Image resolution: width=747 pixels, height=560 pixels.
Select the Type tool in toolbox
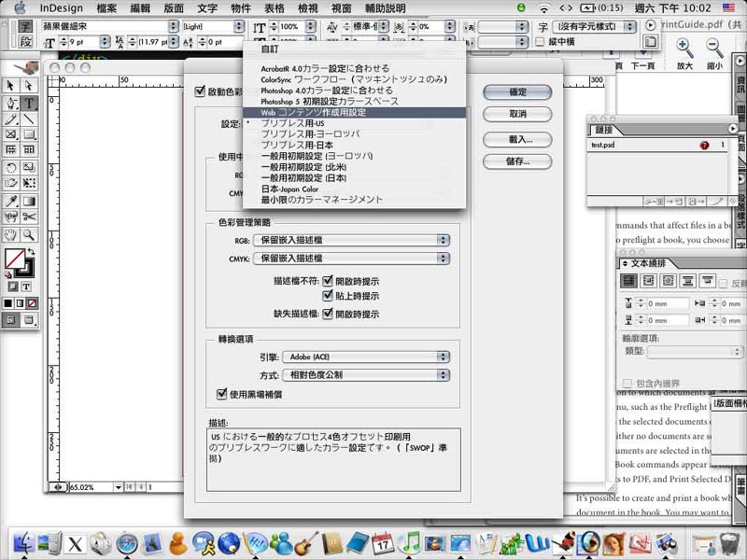(29, 104)
